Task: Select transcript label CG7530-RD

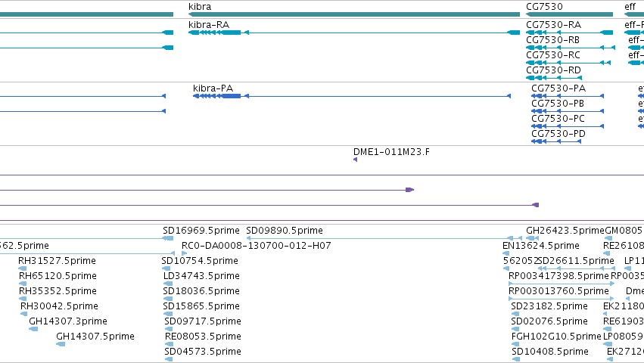Action: [554, 70]
